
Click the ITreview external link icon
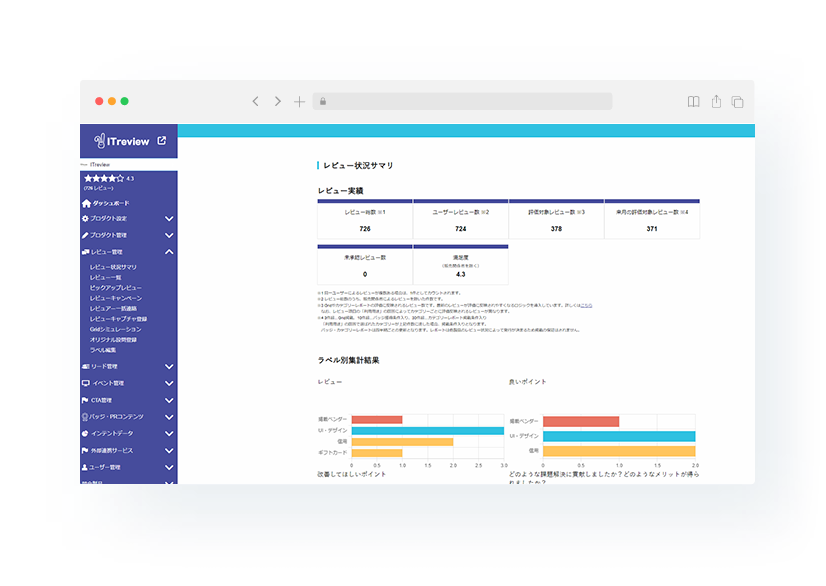pyautogui.click(x=161, y=141)
